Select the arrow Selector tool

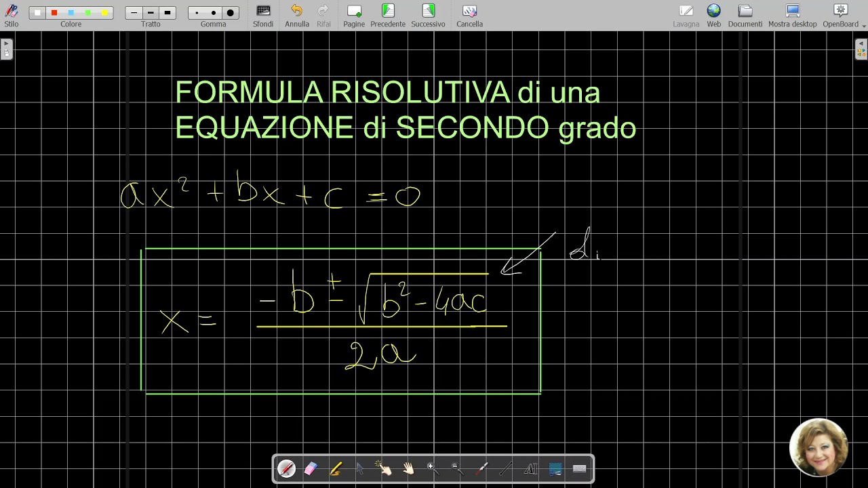coord(359,468)
